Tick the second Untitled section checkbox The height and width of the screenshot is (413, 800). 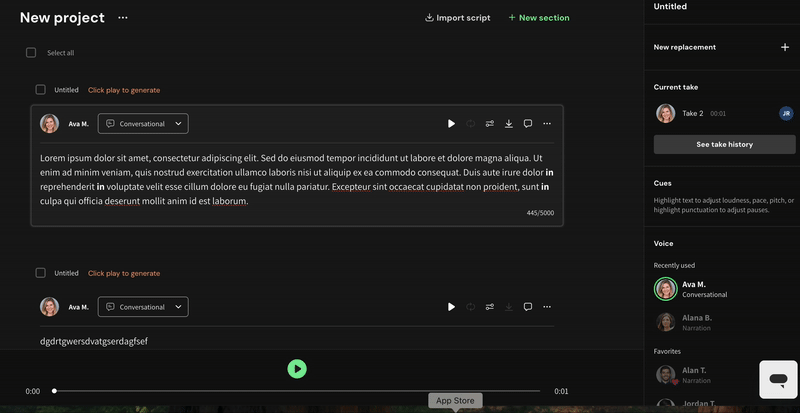[41, 273]
